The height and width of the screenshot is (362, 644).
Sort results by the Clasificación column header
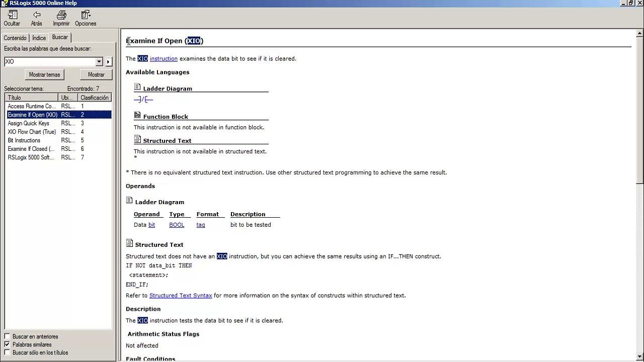coord(95,98)
